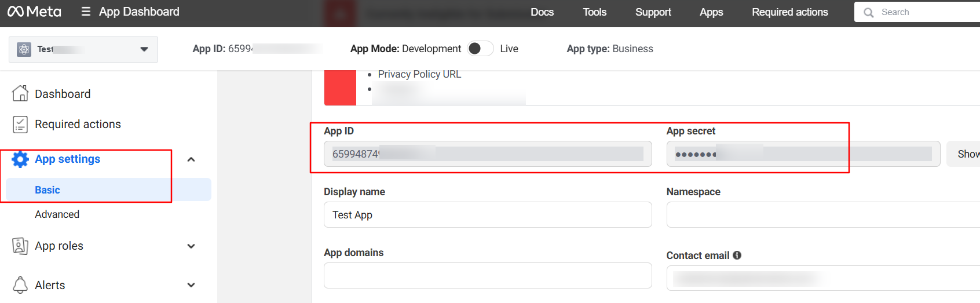Screen dimensions: 980x303
Task: Click the App settings gear icon
Action: (x=20, y=159)
